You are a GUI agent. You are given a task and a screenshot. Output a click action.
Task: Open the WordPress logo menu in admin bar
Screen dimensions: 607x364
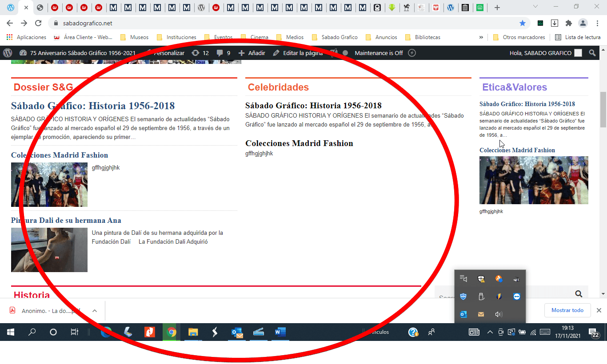pyautogui.click(x=8, y=53)
